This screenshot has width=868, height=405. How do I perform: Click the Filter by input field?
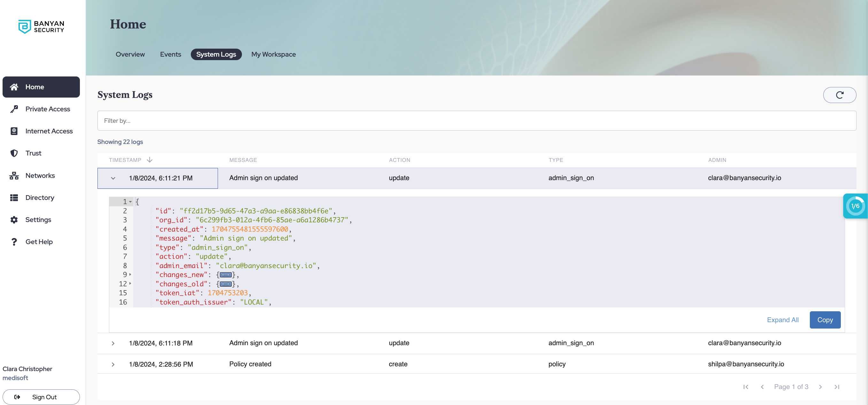[477, 121]
